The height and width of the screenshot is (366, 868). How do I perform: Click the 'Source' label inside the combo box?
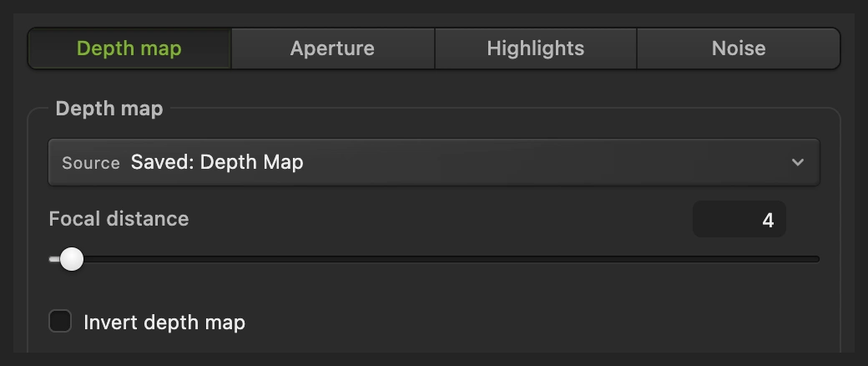click(91, 163)
